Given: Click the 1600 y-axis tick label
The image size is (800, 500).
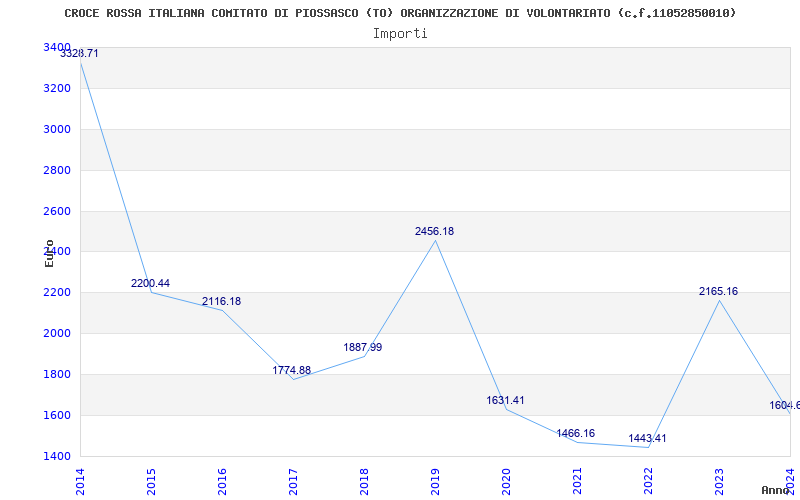Looking at the screenshot, I should click(x=57, y=415).
